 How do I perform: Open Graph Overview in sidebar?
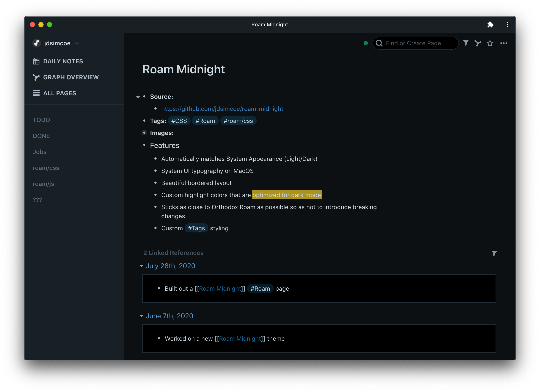point(71,77)
